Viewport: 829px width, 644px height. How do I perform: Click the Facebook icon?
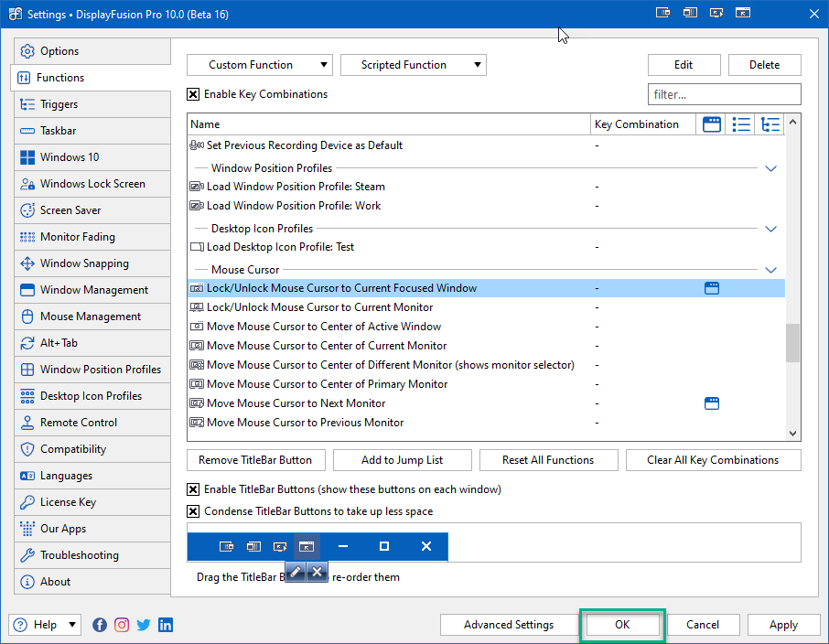click(100, 625)
